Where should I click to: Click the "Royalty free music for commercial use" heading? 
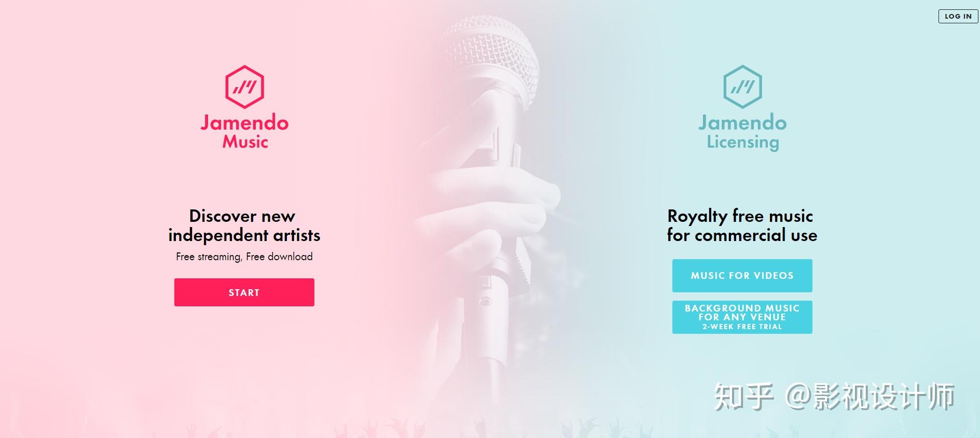pos(742,225)
